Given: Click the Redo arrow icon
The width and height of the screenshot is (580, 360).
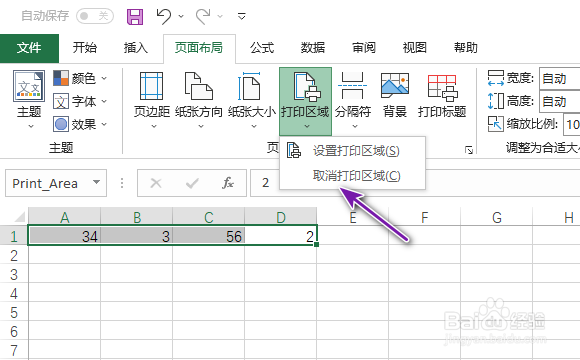Looking at the screenshot, I should tap(203, 16).
